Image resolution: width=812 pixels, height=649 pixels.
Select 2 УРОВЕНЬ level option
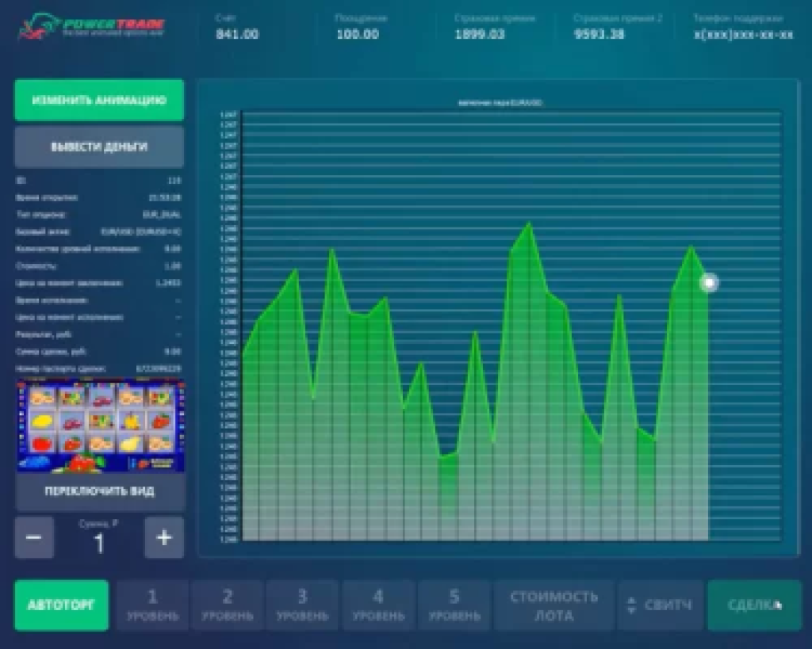pos(227,605)
